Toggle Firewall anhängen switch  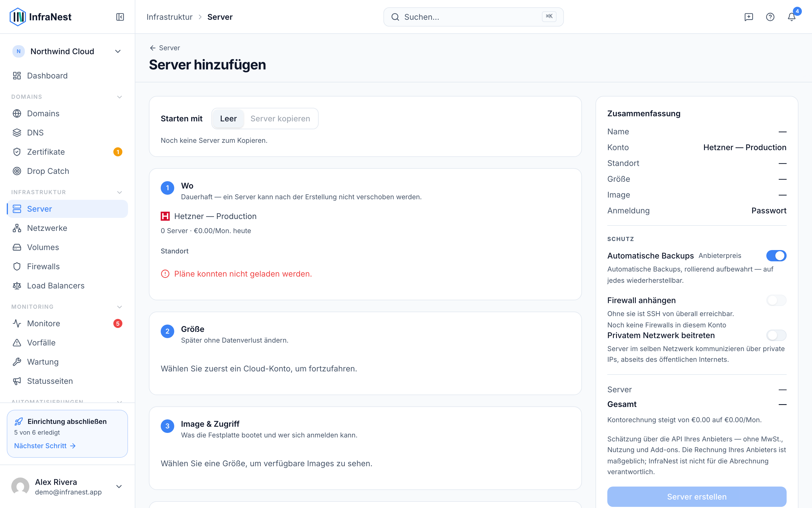tap(776, 300)
